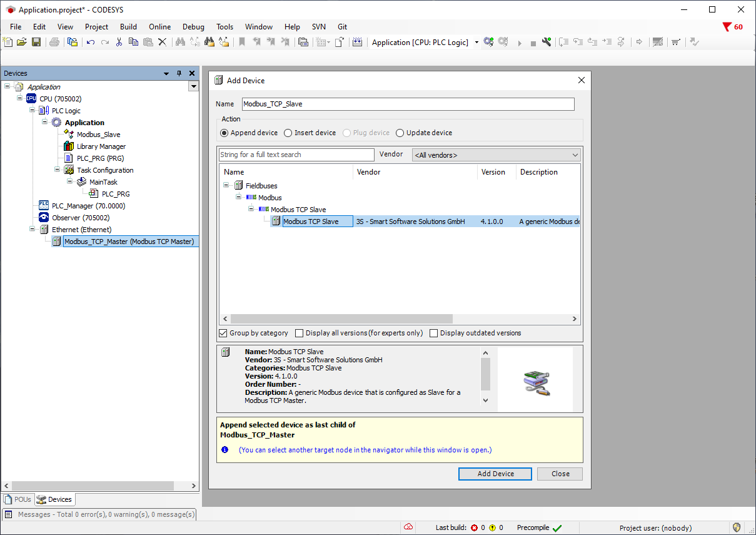756x535 pixels.
Task: Check the Display outdated versions option
Action: [433, 333]
